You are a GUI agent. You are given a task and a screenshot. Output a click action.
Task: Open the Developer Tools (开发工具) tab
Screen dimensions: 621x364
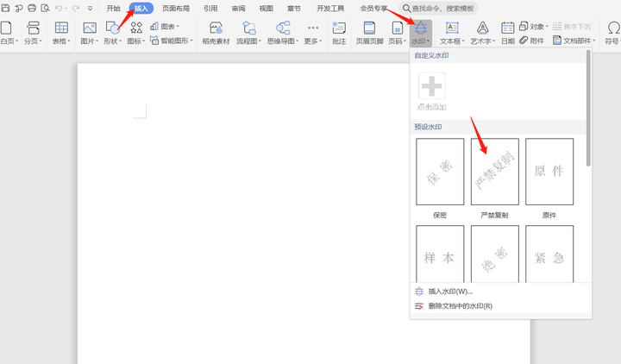coord(330,9)
